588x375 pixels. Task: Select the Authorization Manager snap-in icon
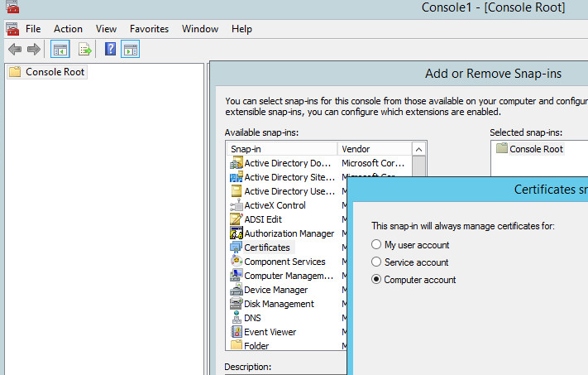237,233
